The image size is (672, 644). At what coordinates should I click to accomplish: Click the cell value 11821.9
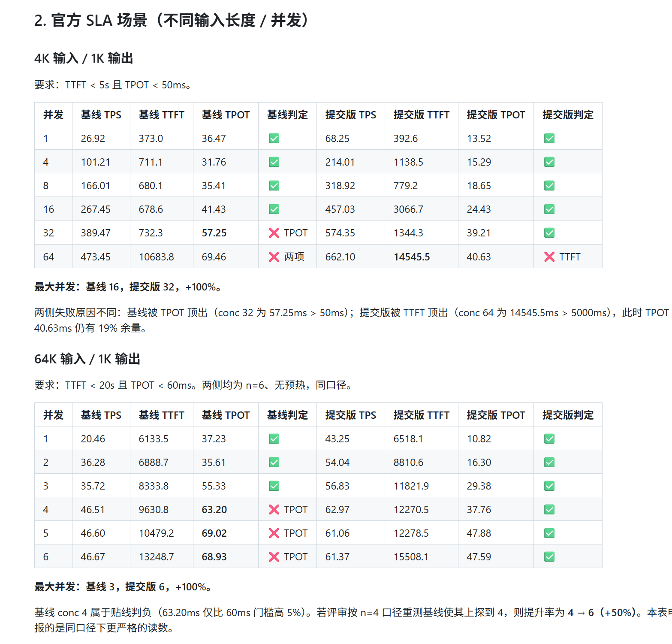pyautogui.click(x=411, y=486)
